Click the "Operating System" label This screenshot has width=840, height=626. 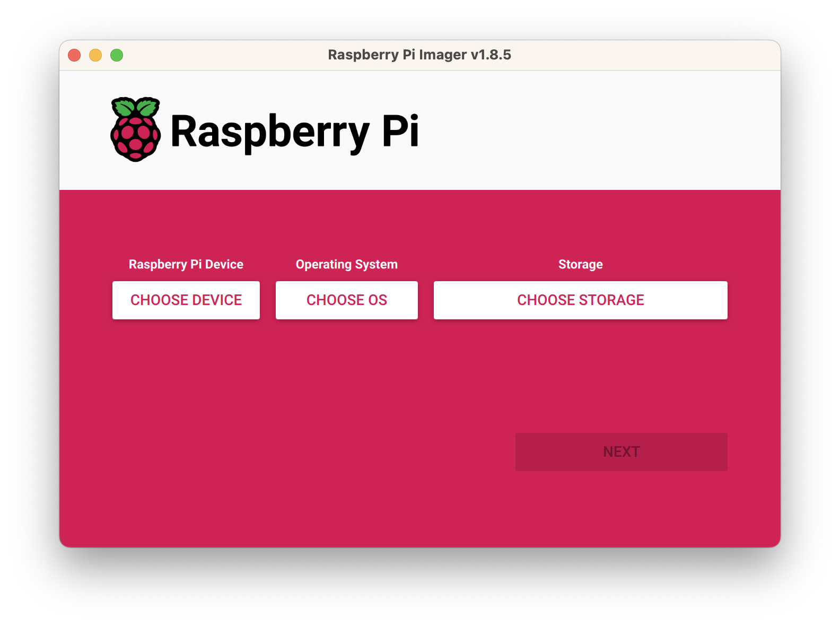point(347,264)
